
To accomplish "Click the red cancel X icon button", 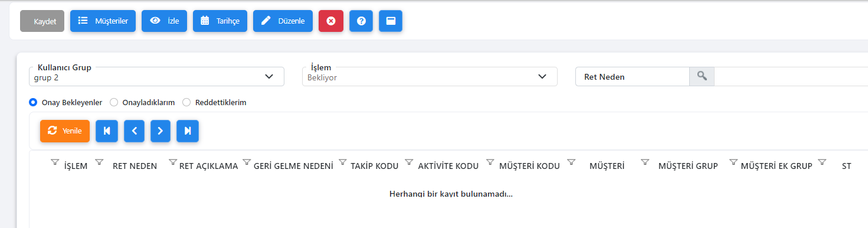I will (331, 21).
